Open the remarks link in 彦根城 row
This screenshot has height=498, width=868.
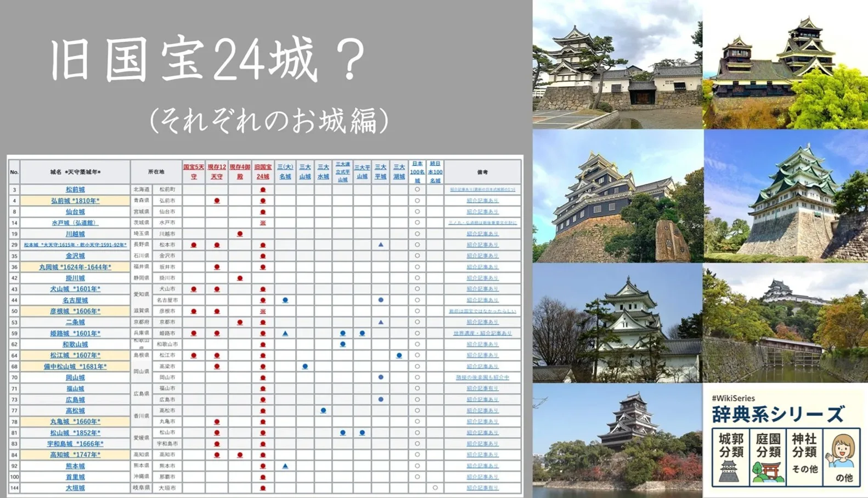[482, 311]
